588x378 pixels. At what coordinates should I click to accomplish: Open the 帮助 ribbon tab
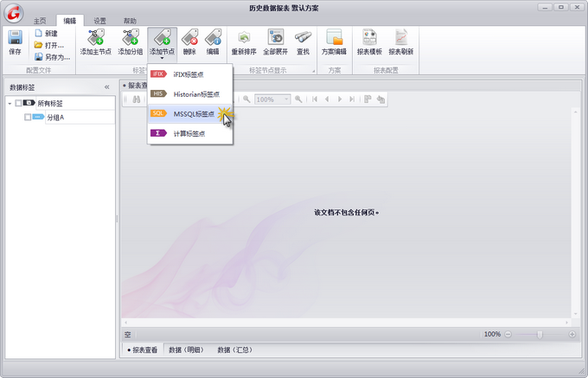coord(130,21)
